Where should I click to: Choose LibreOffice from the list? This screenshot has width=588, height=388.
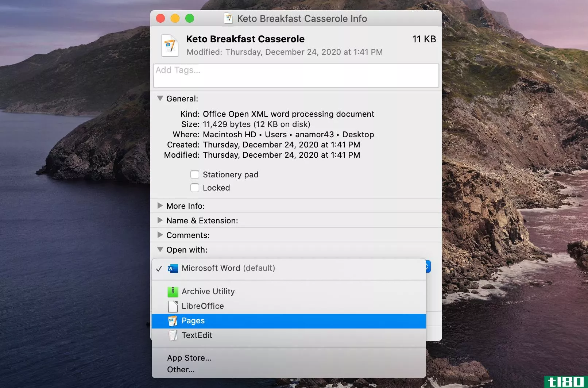tap(289, 306)
